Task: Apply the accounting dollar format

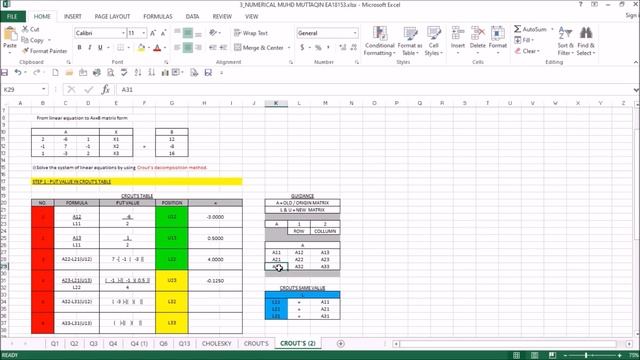Action: click(302, 48)
